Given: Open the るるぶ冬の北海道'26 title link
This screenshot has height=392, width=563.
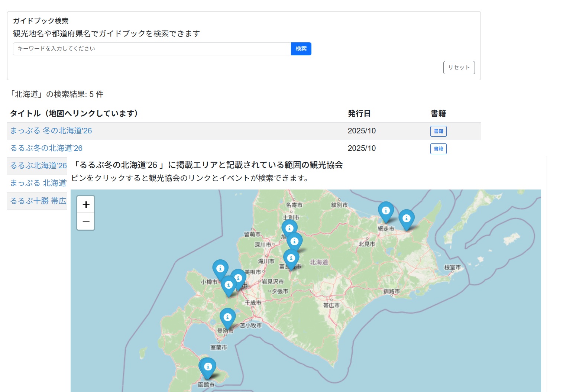Looking at the screenshot, I should 46,148.
